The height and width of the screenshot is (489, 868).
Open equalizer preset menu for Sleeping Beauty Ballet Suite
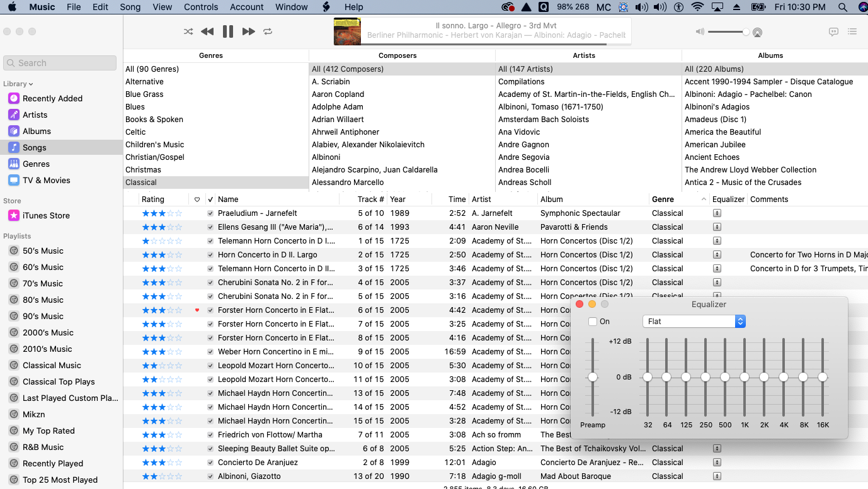click(717, 449)
